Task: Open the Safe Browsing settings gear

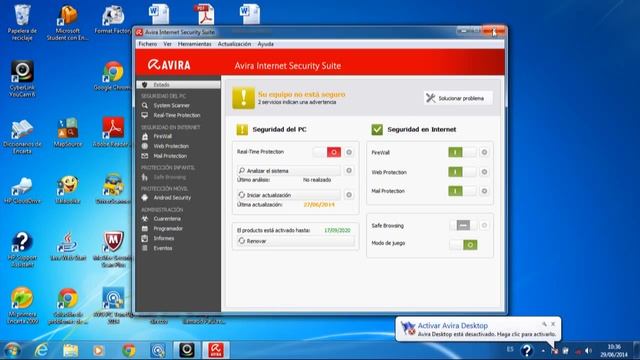Action: [484, 225]
